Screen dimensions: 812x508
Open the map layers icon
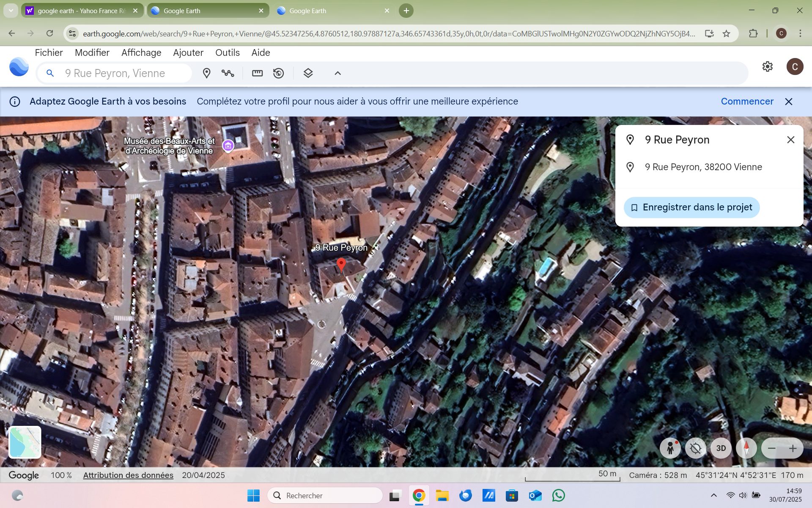click(308, 73)
